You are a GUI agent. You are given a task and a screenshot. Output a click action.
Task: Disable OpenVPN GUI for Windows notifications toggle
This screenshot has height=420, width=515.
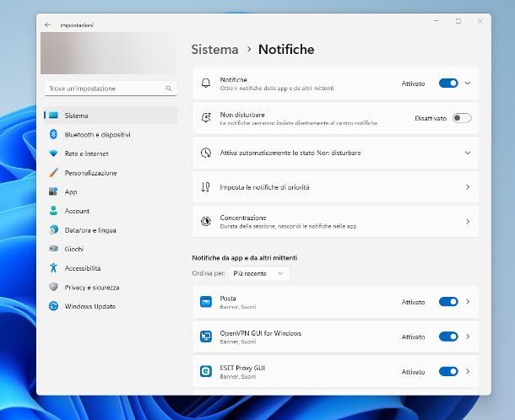tap(448, 337)
